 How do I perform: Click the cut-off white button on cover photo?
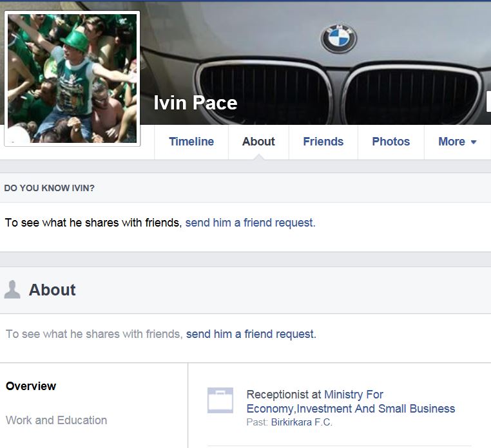coord(488,102)
